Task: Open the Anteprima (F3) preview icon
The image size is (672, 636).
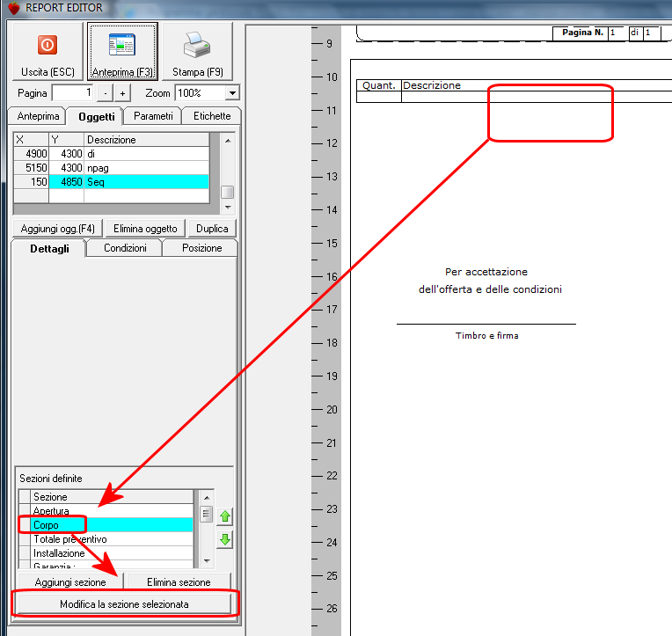Action: click(122, 45)
